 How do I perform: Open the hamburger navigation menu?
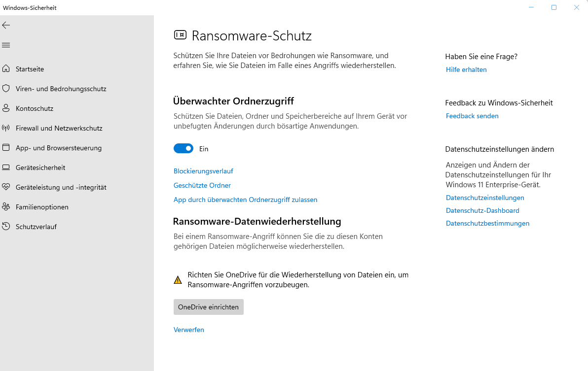(6, 45)
